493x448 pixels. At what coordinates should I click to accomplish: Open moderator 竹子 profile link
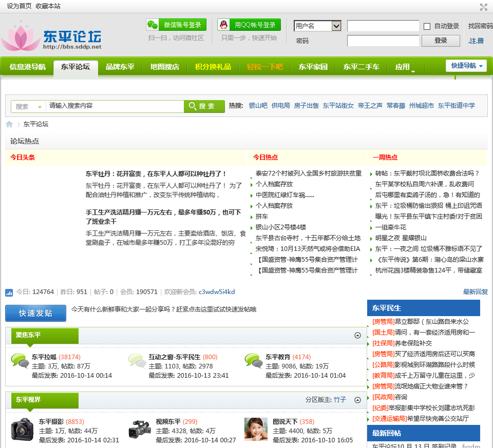tap(340, 400)
